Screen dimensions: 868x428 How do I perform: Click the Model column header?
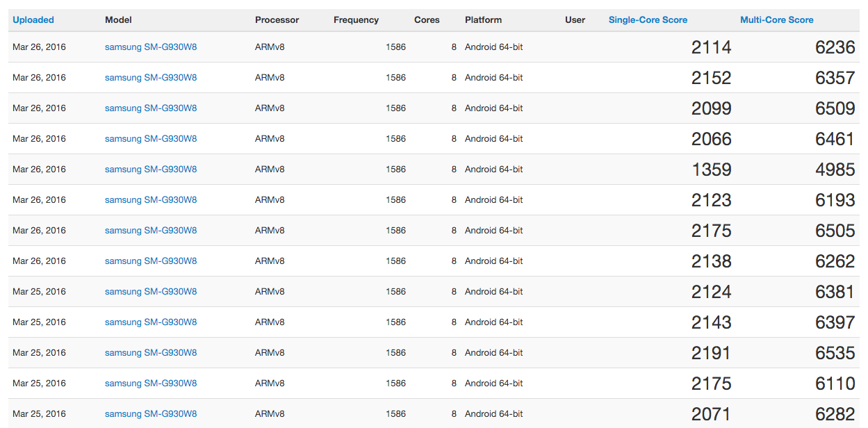click(118, 20)
